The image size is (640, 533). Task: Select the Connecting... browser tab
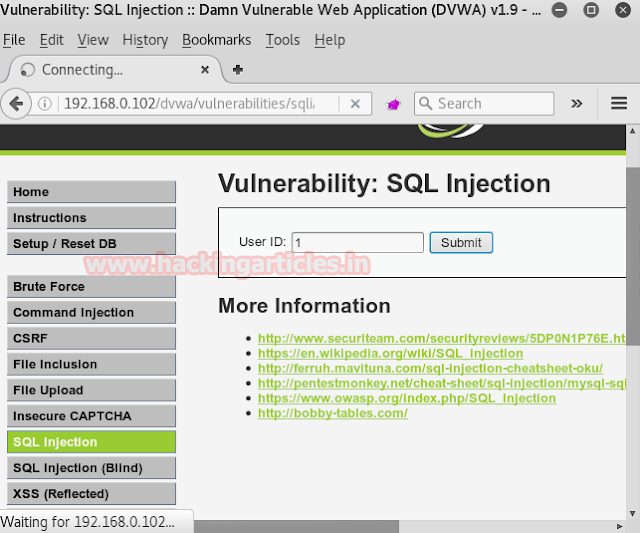tap(115, 70)
